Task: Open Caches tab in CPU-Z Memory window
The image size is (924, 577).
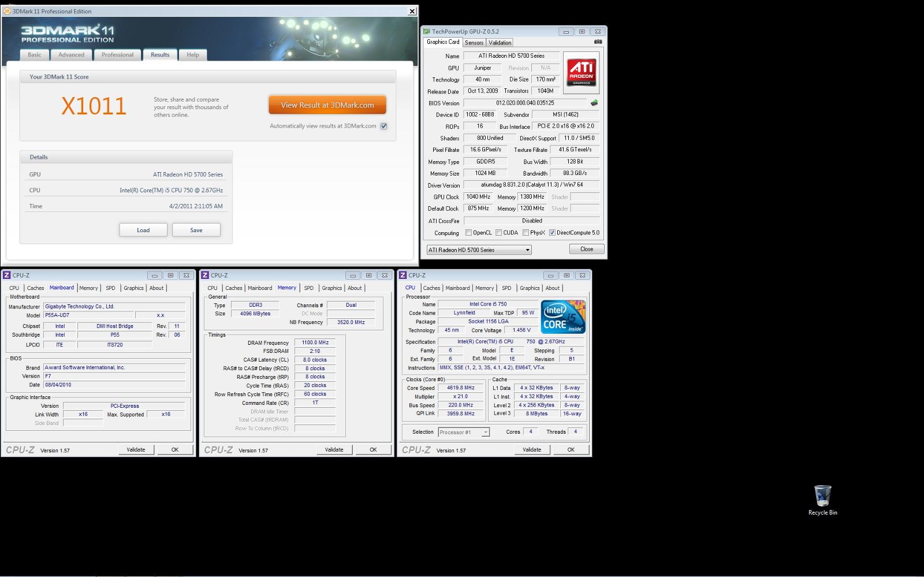Action: click(233, 288)
